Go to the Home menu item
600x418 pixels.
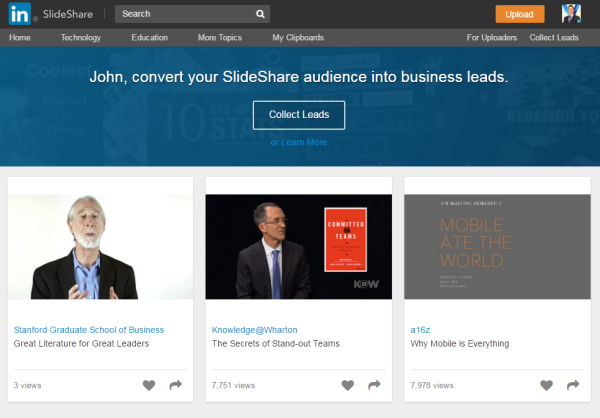tap(20, 38)
